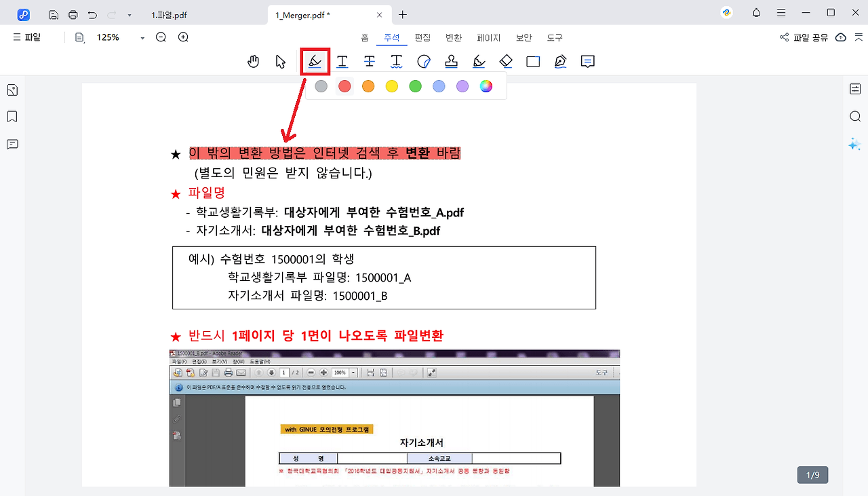Click 파일 공유 share button
The height and width of the screenshot is (496, 868).
click(x=804, y=37)
